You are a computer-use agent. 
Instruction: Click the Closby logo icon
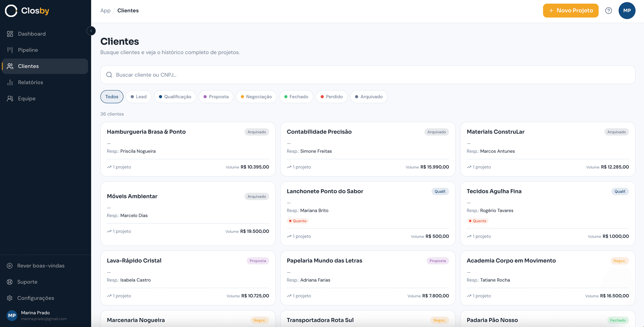[x=11, y=11]
